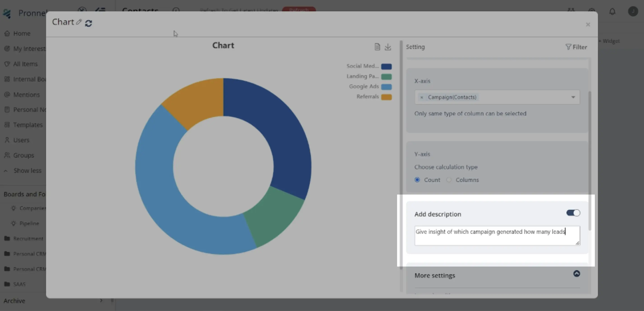644x311 pixels.
Task: Open the user profile avatar
Action: [x=633, y=11]
